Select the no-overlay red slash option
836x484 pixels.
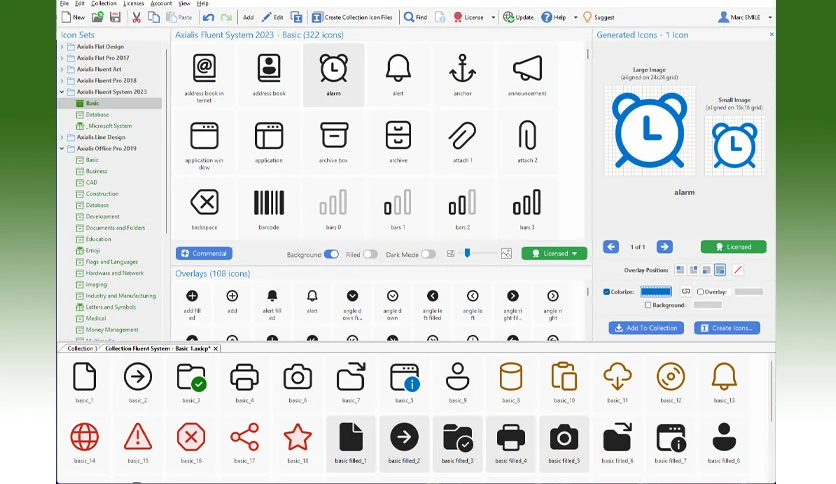[737, 270]
